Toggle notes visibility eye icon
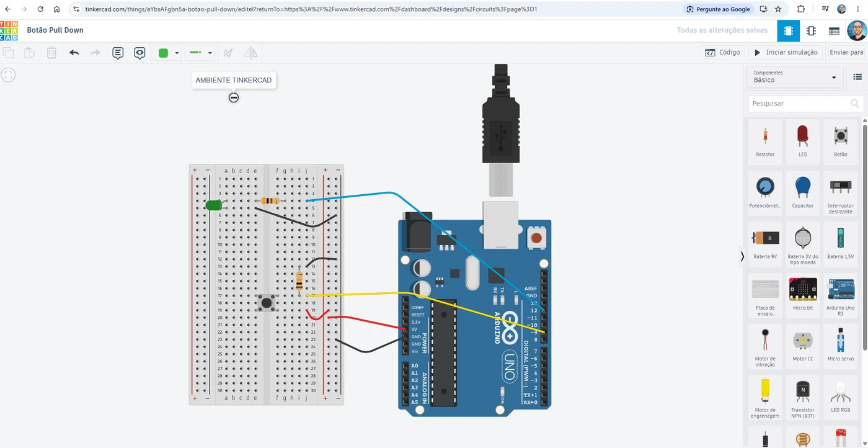This screenshot has height=448, width=868. point(140,53)
